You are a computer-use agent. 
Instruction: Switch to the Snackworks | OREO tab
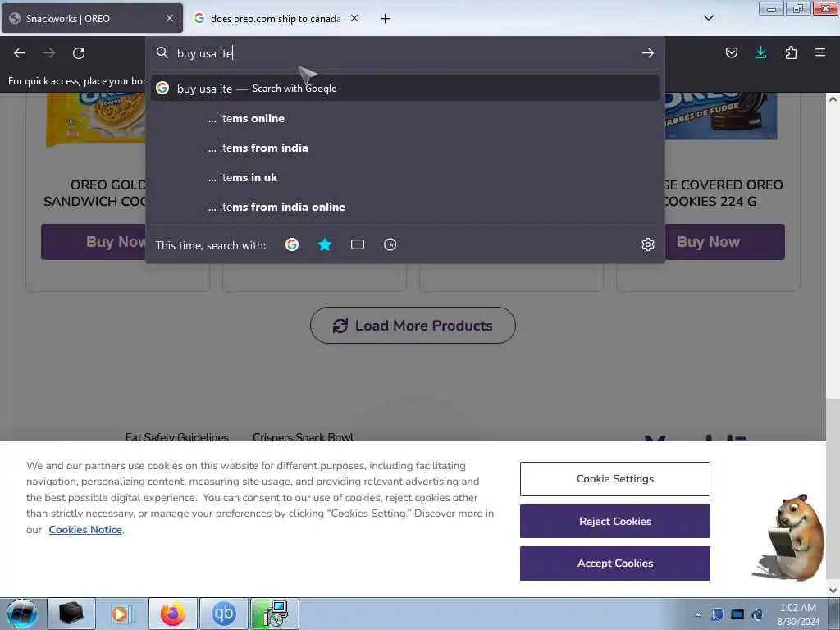[92, 18]
